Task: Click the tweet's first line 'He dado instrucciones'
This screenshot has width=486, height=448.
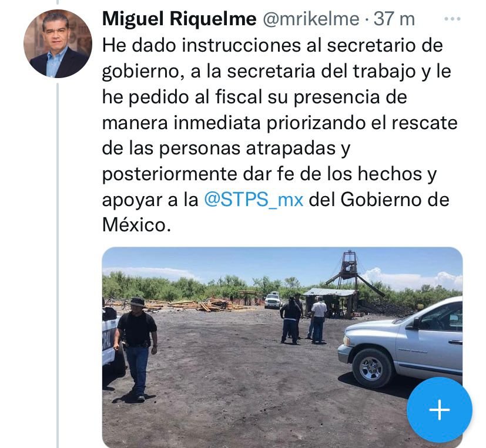Action: click(x=202, y=46)
